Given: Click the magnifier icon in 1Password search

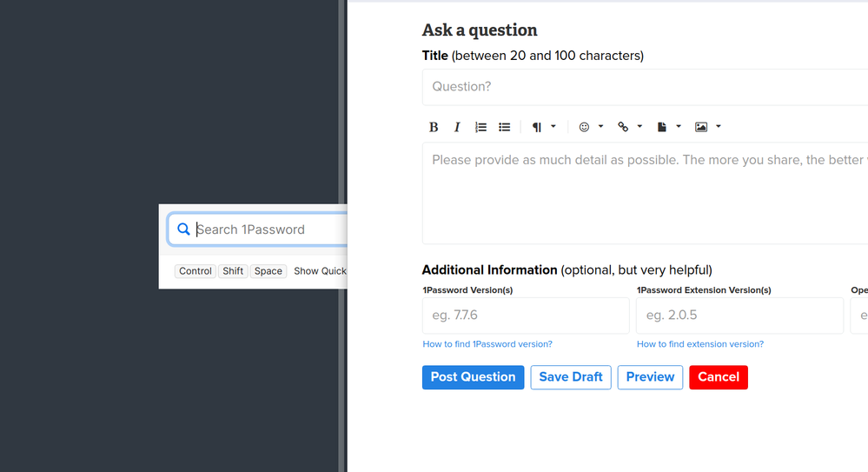Looking at the screenshot, I should [183, 229].
